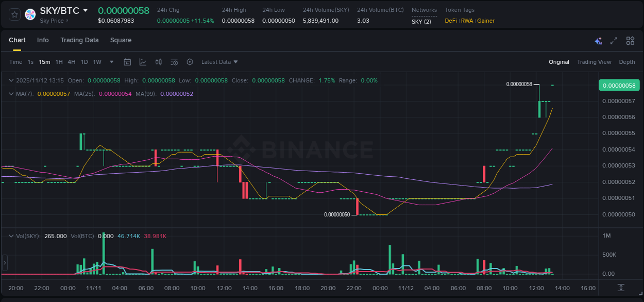Screen dimensions: 644x302
Task: Collapse the MA indicator row chevron
Action: coord(10,94)
